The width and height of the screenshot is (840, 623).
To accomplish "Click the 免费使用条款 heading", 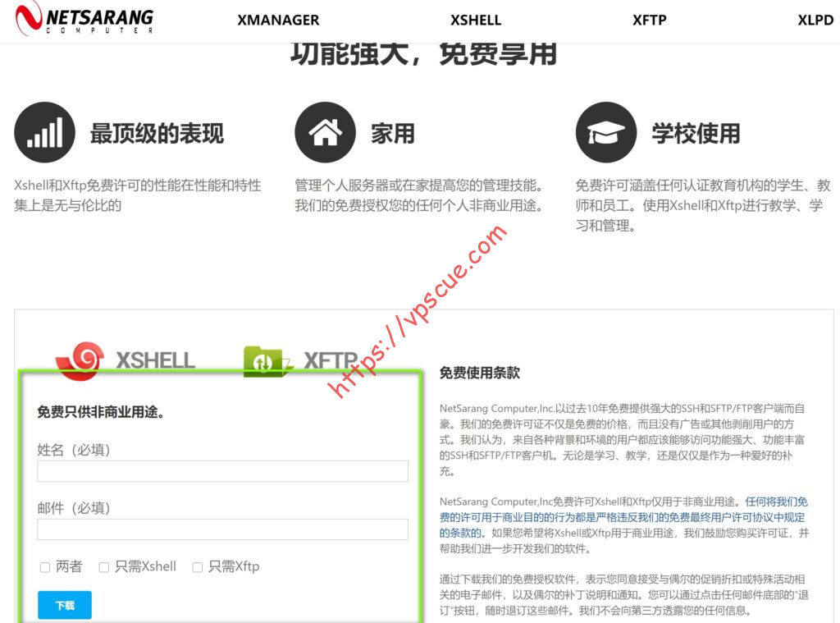I will [x=479, y=373].
